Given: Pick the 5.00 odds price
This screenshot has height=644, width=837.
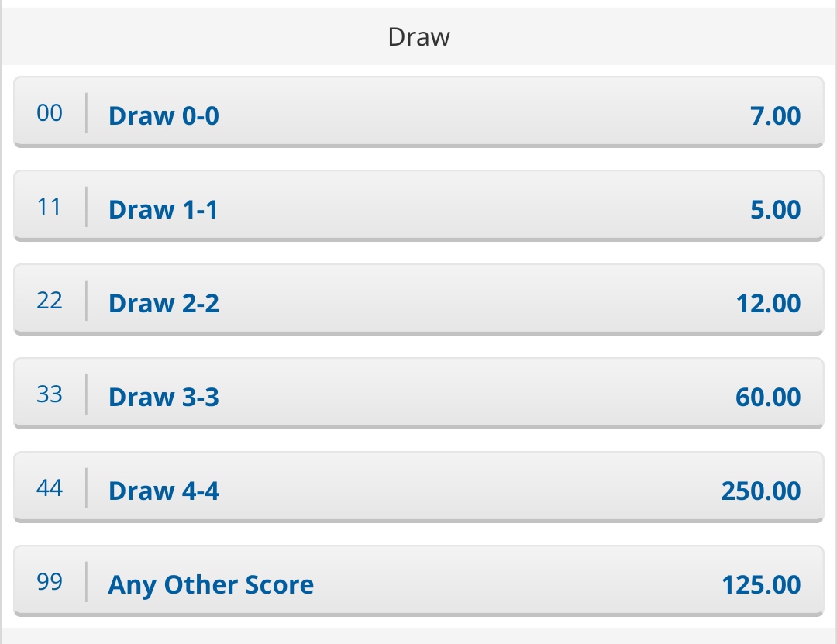Looking at the screenshot, I should 775,210.
